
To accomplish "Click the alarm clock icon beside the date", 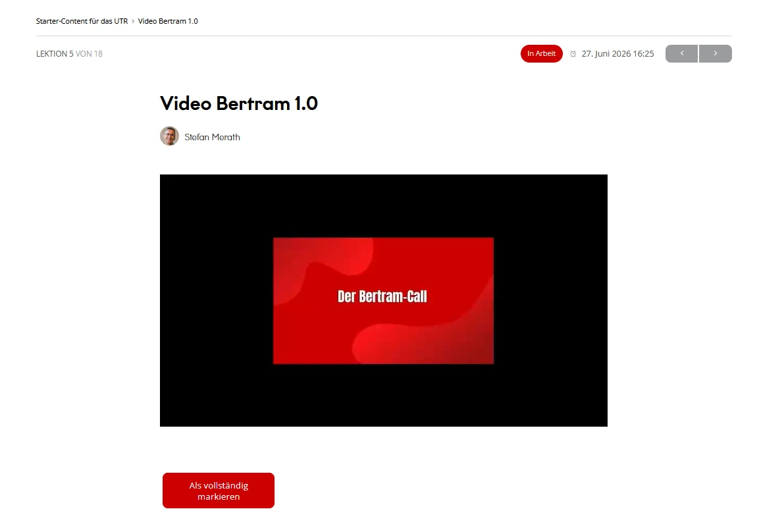I will tap(572, 53).
